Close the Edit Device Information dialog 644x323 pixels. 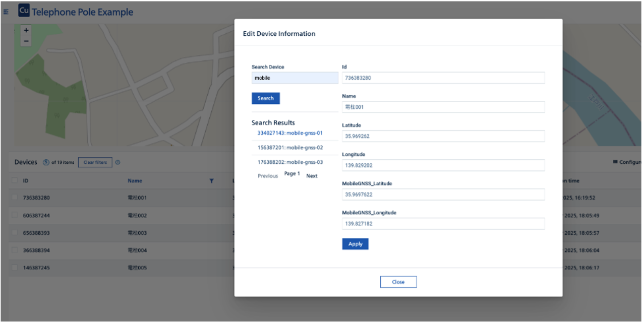pyautogui.click(x=398, y=282)
